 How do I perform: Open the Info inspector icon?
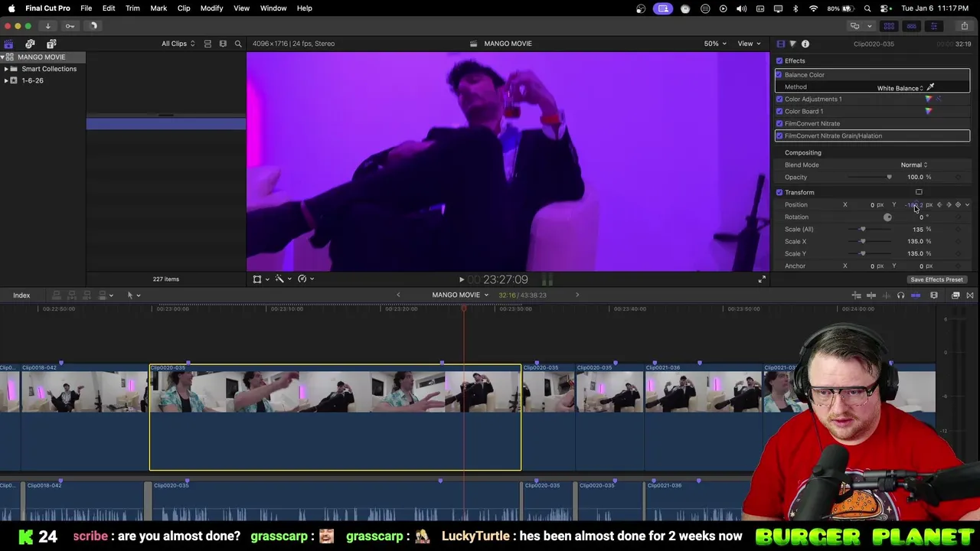805,44
